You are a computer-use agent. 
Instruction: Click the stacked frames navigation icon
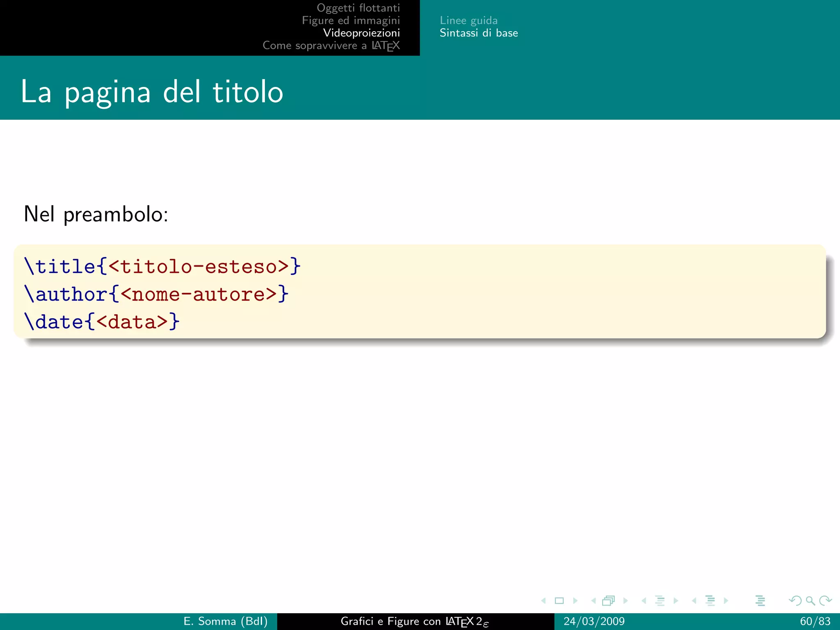click(609, 601)
